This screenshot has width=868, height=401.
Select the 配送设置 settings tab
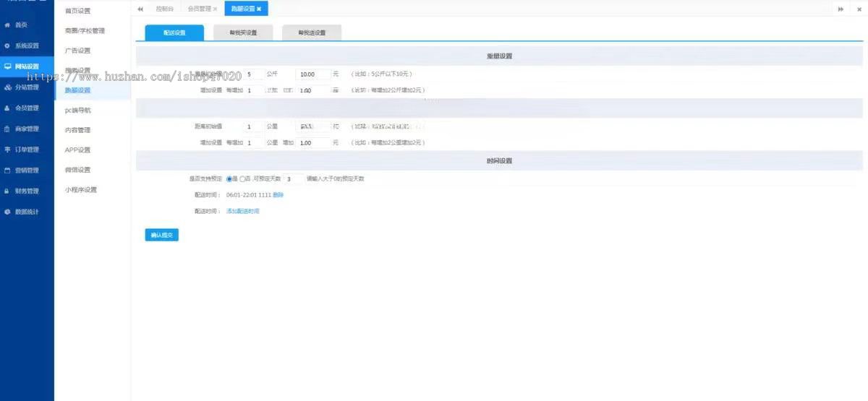click(x=174, y=33)
